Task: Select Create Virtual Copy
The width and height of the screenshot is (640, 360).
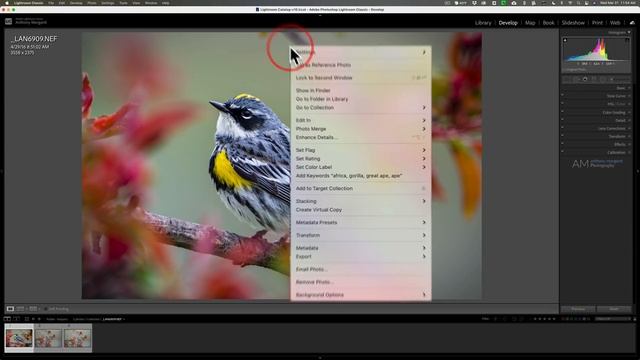Action: pos(361,209)
